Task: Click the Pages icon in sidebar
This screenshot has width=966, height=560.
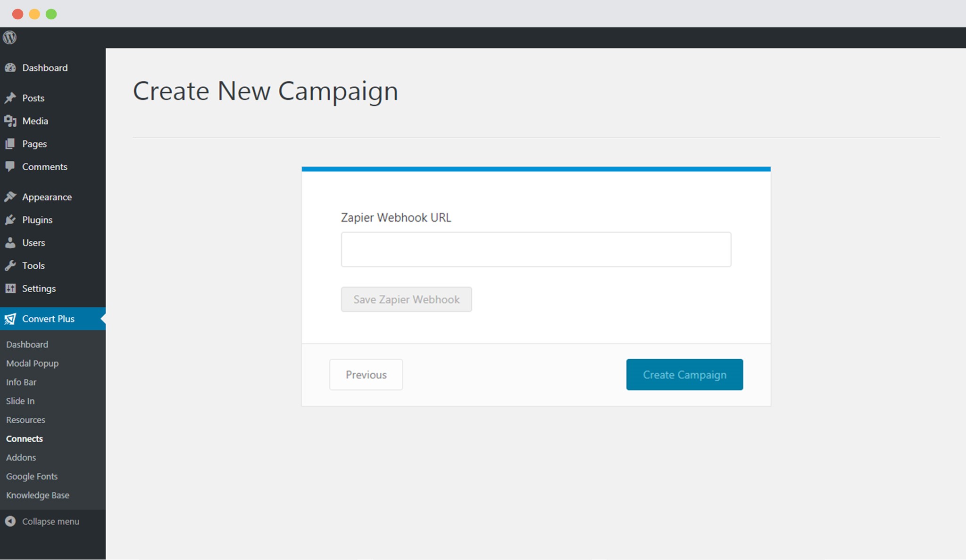Action: 10,144
